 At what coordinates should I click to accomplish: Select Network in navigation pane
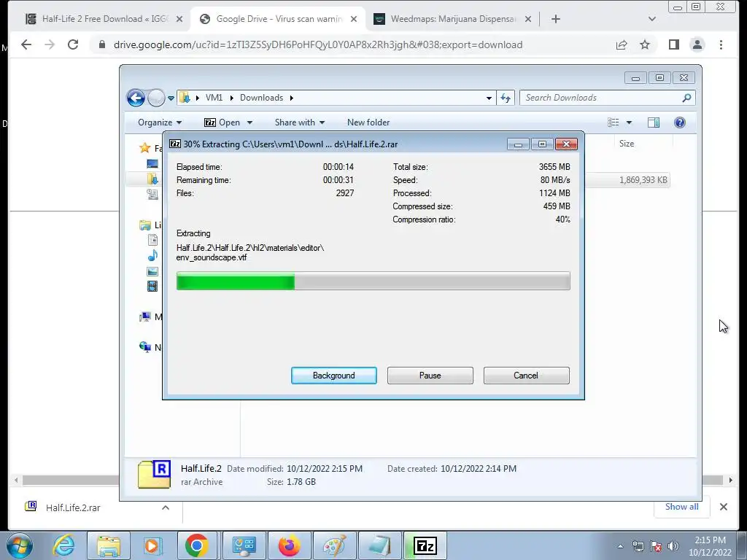pyautogui.click(x=150, y=347)
